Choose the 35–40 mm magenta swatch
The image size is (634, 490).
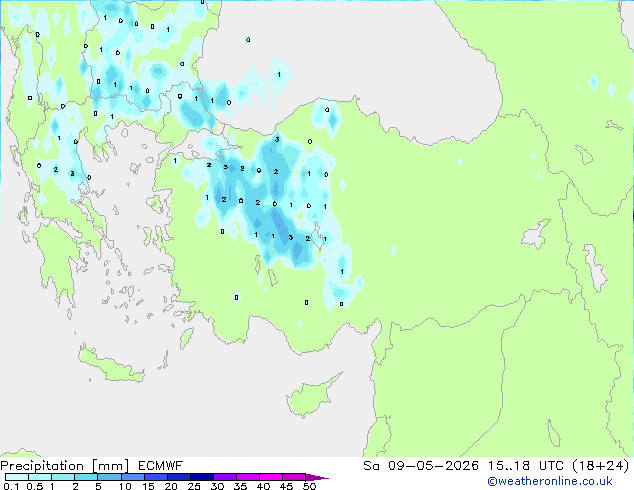point(247,477)
